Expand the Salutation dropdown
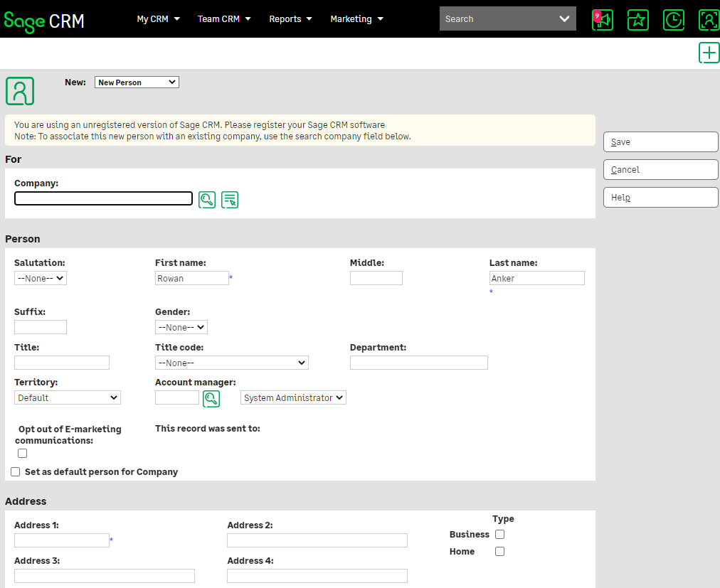 41,279
